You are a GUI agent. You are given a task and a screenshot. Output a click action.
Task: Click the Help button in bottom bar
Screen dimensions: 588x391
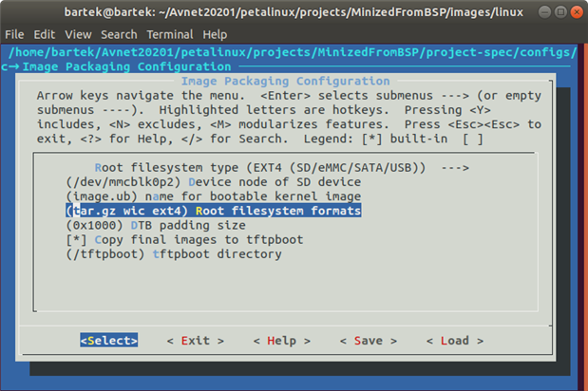[275, 341]
